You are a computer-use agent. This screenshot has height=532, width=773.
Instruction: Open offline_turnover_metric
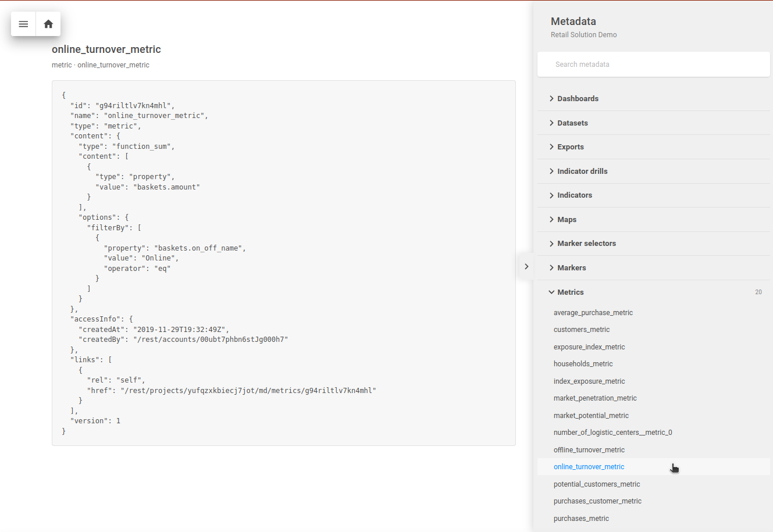pyautogui.click(x=589, y=450)
